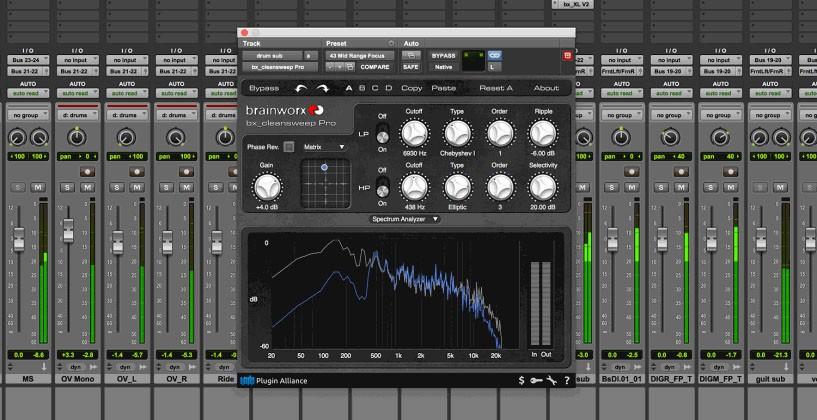The width and height of the screenshot is (817, 420).
Task: Open the Spectrum Analyzer dropdown
Action: tap(405, 218)
